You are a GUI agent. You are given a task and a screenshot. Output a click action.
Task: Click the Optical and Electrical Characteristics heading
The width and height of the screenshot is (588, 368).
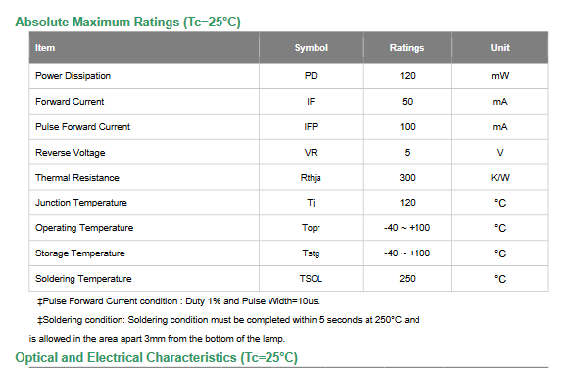coord(157,358)
